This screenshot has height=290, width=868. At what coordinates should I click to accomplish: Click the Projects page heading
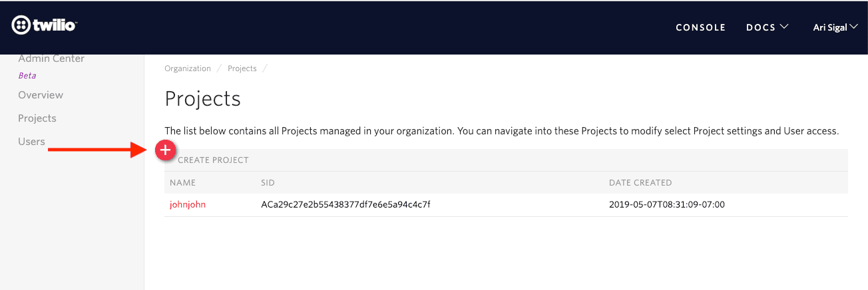coord(202,99)
